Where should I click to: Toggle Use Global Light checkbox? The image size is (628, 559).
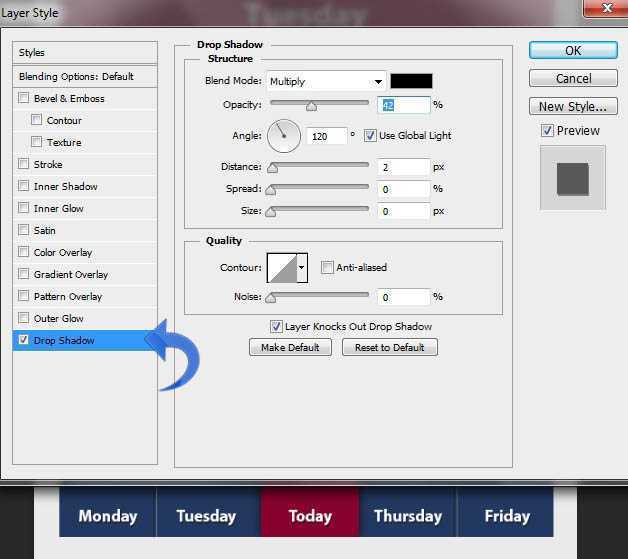tap(370, 136)
